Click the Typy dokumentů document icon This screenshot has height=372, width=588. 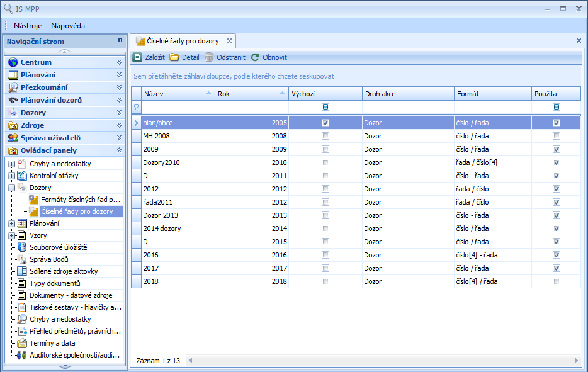pos(22,283)
